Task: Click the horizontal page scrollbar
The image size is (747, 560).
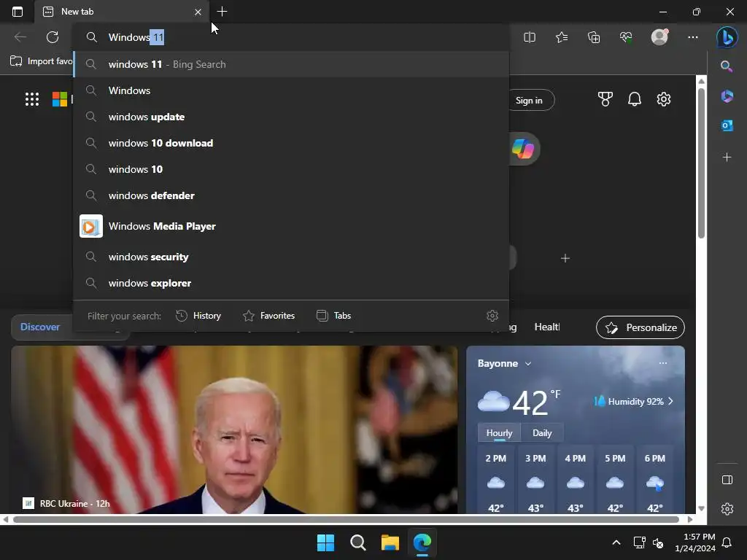Action: pos(346,519)
